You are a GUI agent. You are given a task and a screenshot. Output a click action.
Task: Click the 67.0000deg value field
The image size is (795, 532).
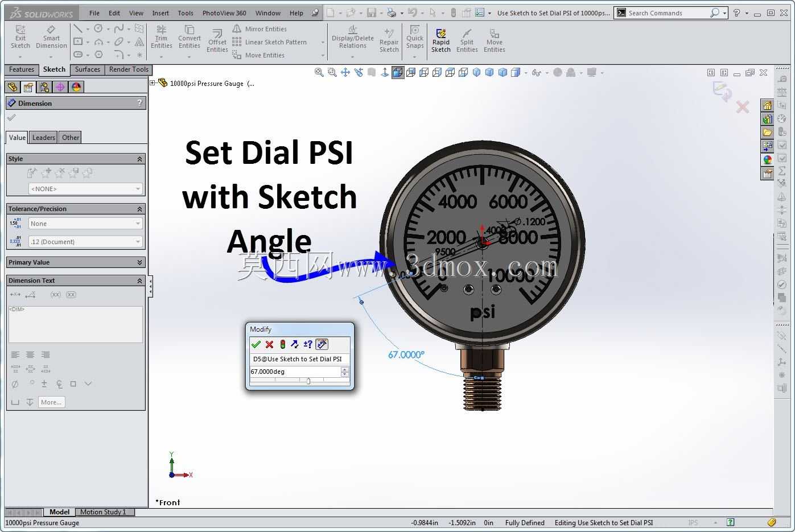295,372
